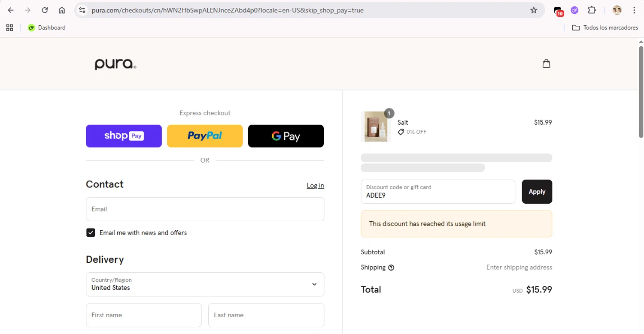Click the address bar URL
This screenshot has width=644, height=334.
tap(228, 10)
